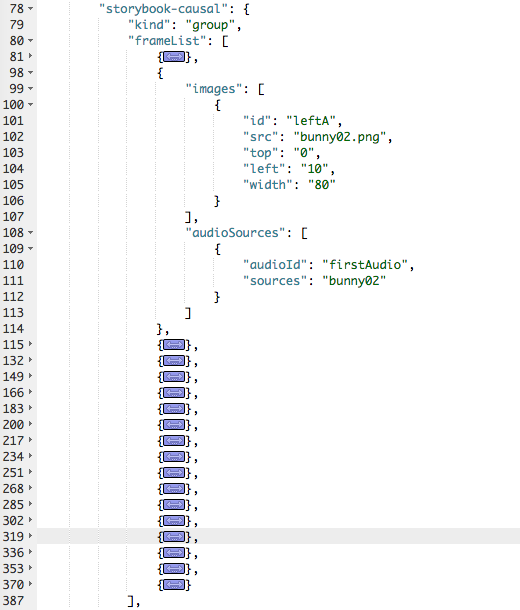Image resolution: width=520 pixels, height=610 pixels.
Task: Click the fold placeholder icon on line 336
Action: [174, 552]
